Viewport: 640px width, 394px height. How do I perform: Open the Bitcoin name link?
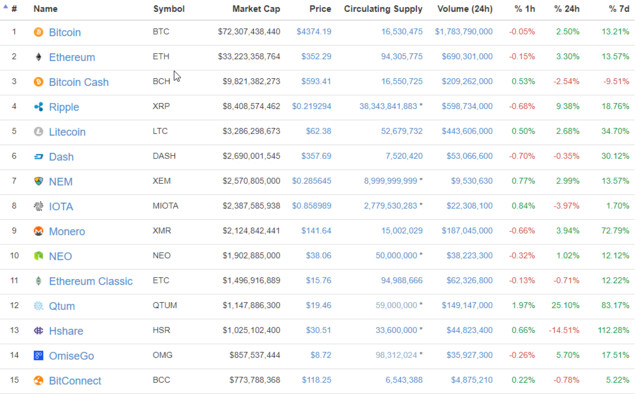(65, 32)
